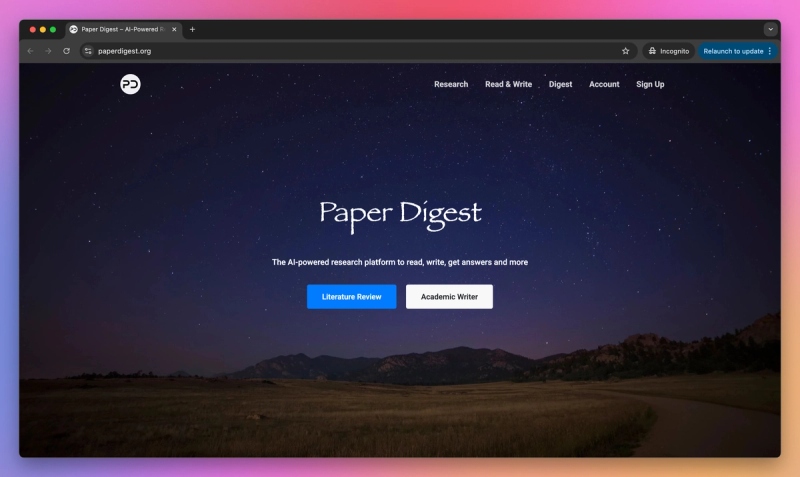The image size is (800, 477).
Task: Select the Paper Digest browser tab
Action: click(x=122, y=30)
